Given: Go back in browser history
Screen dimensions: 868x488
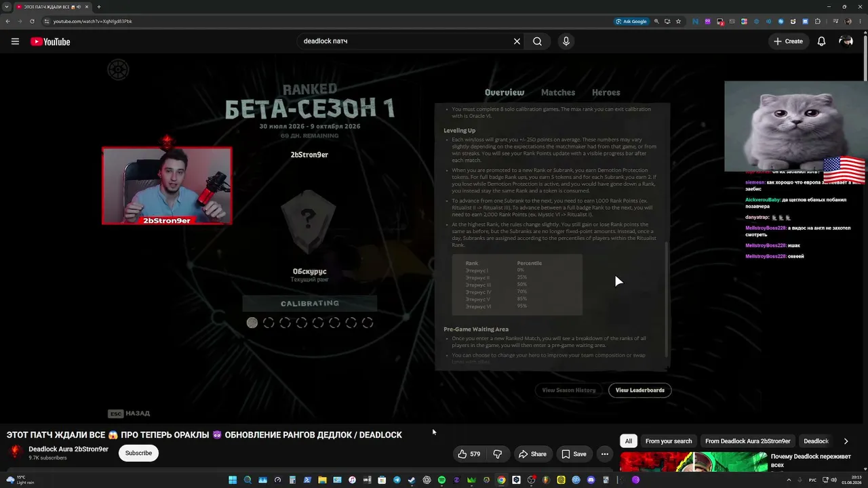Looking at the screenshot, I should point(7,21).
